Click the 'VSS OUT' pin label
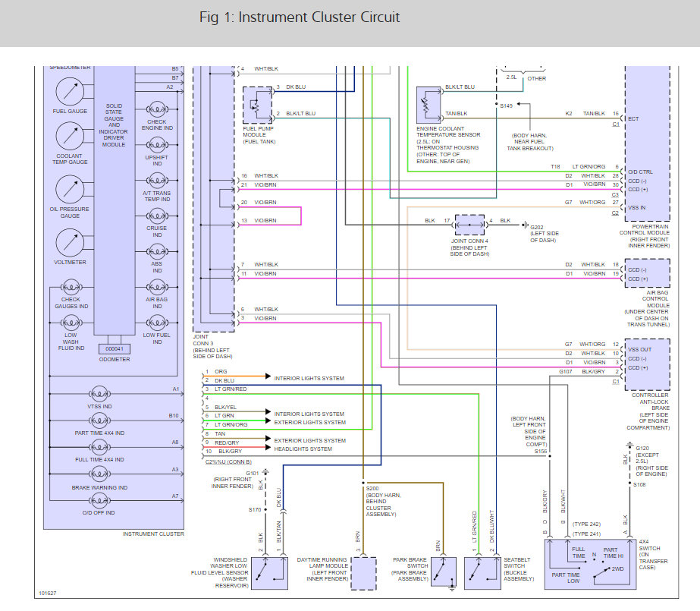The height and width of the screenshot is (611, 700). [x=639, y=350]
